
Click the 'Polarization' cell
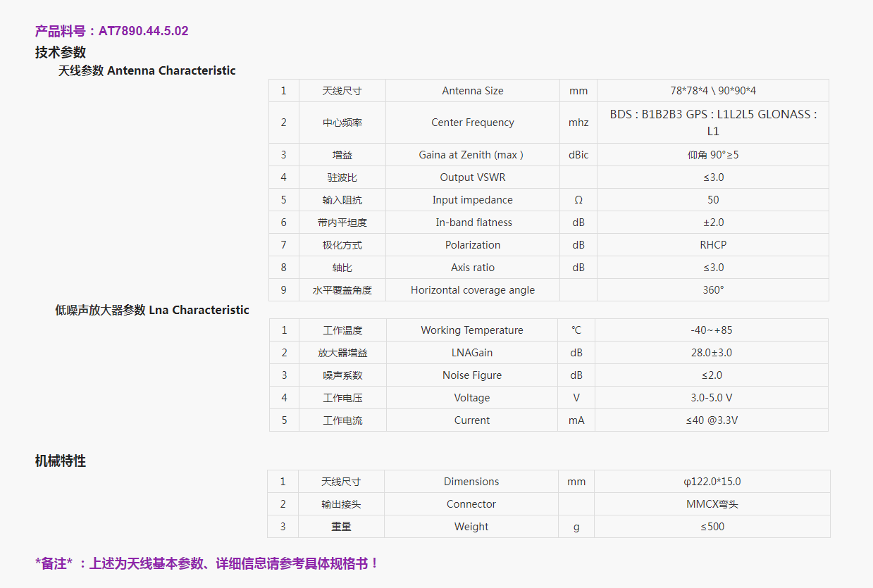click(473, 245)
